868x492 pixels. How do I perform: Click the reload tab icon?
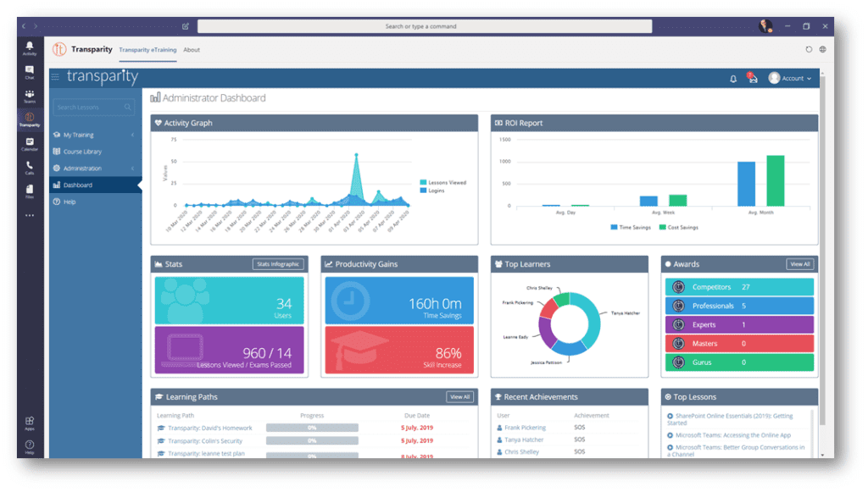point(808,50)
